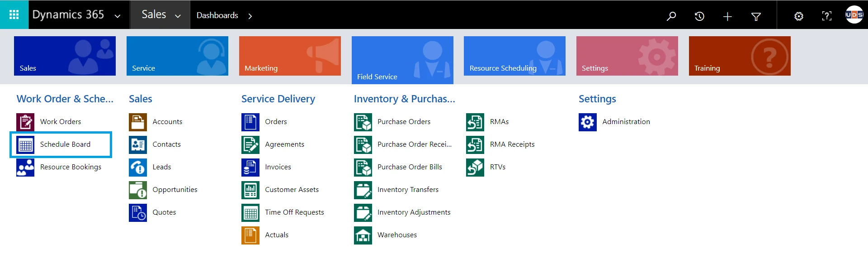Click the Leads phone icon
This screenshot has width=868, height=259.
[138, 167]
